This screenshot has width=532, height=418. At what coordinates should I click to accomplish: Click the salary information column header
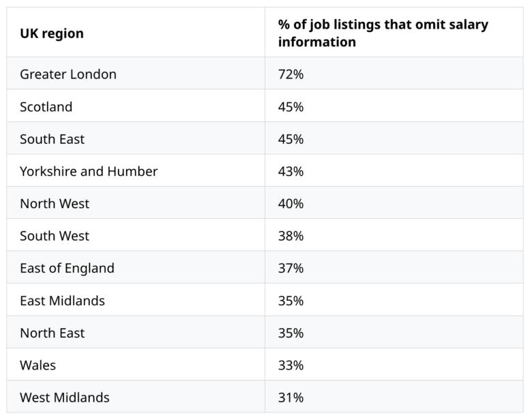pos(383,33)
